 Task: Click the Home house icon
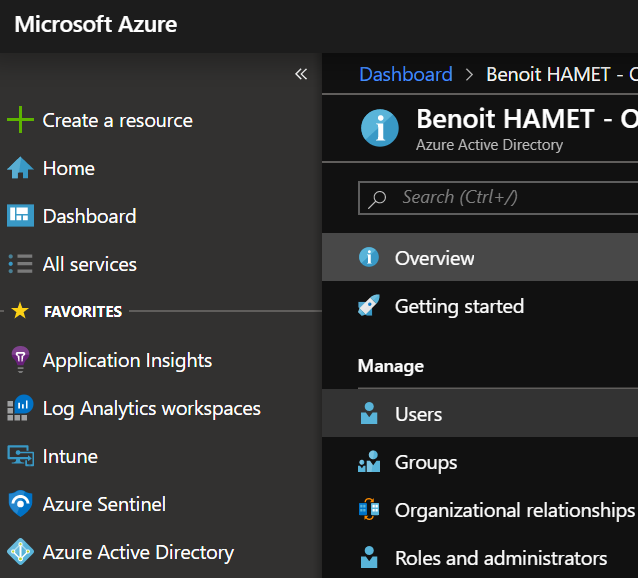pos(20,168)
